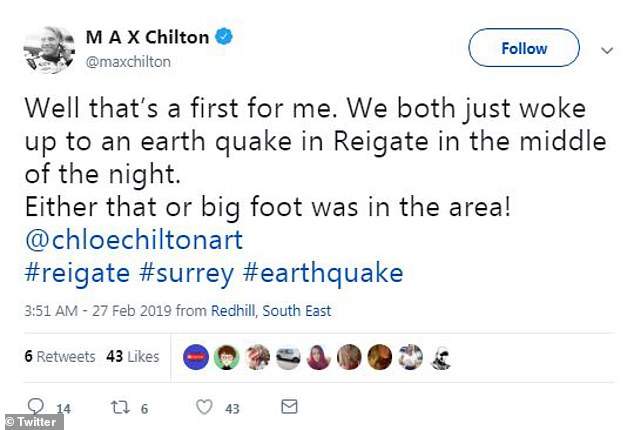Screen dimensions: 634x430
Task: Click the M A X Chilton display name
Action: (x=148, y=38)
